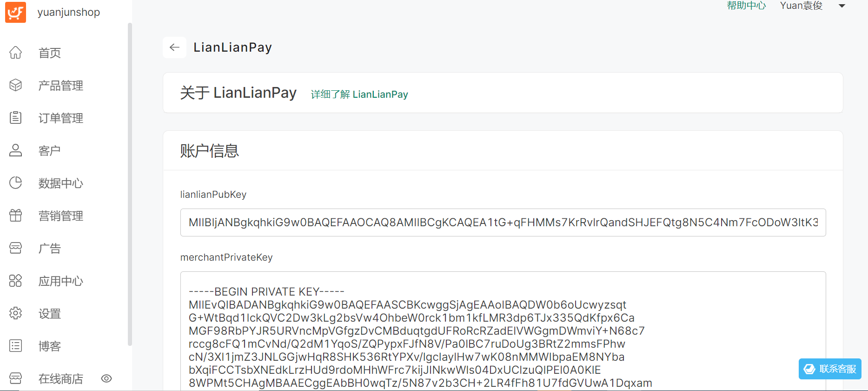Open the 产品管理 menu item
This screenshot has width=868, height=391.
61,85
